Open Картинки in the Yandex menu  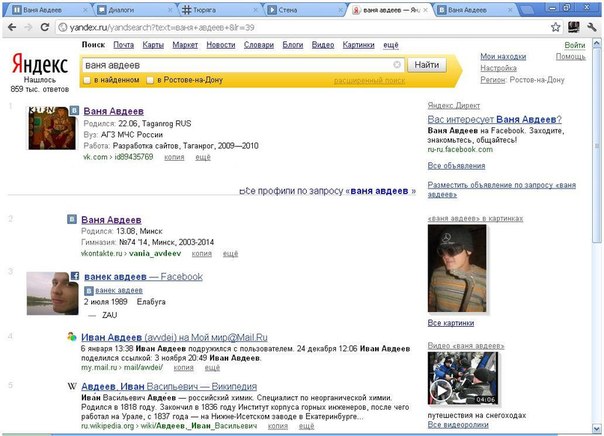tap(359, 45)
